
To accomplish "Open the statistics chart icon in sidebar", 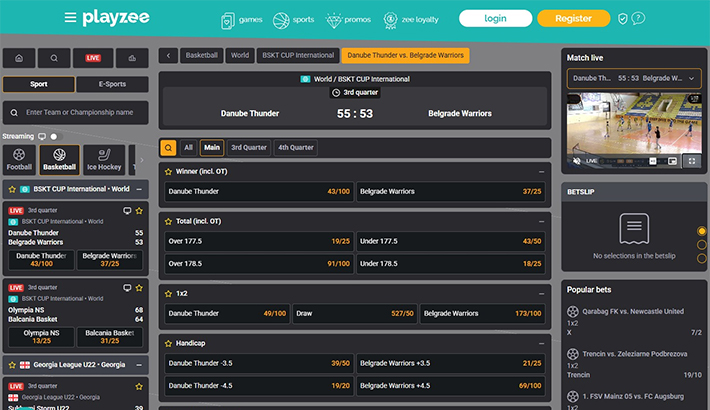I will click(x=132, y=58).
